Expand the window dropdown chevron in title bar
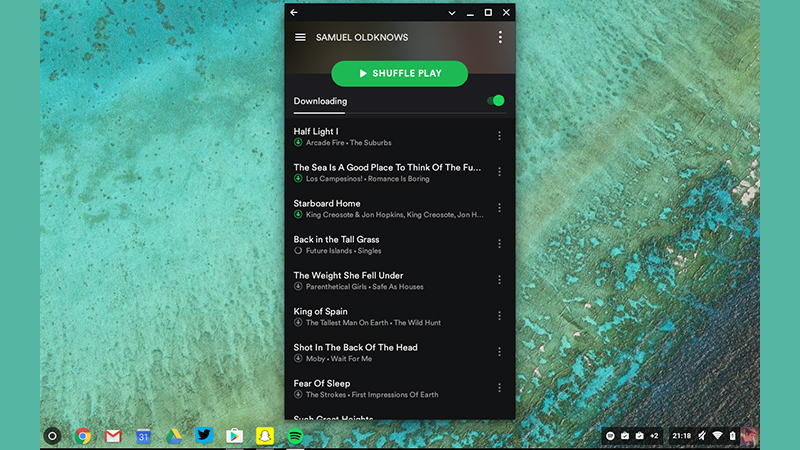 click(x=452, y=13)
